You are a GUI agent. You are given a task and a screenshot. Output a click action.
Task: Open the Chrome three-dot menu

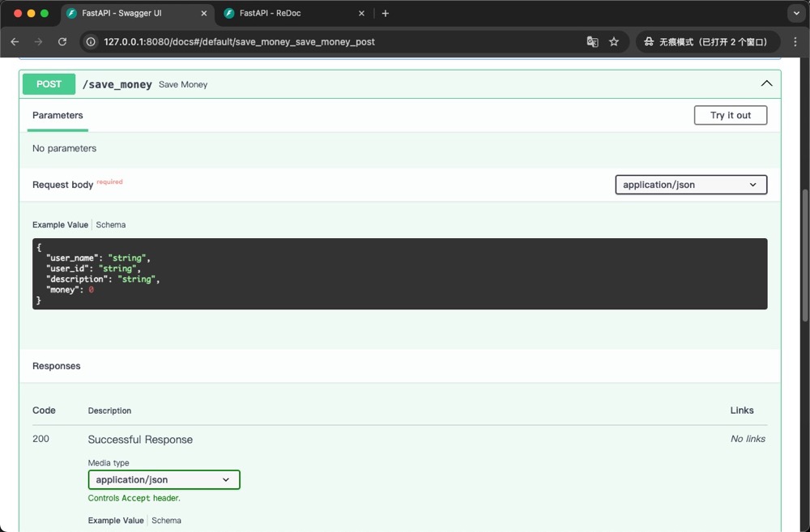pos(795,41)
